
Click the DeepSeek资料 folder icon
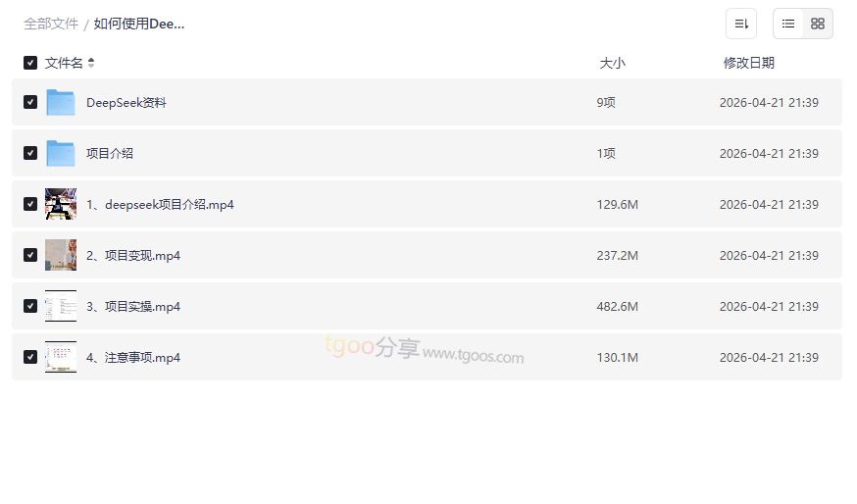click(61, 102)
